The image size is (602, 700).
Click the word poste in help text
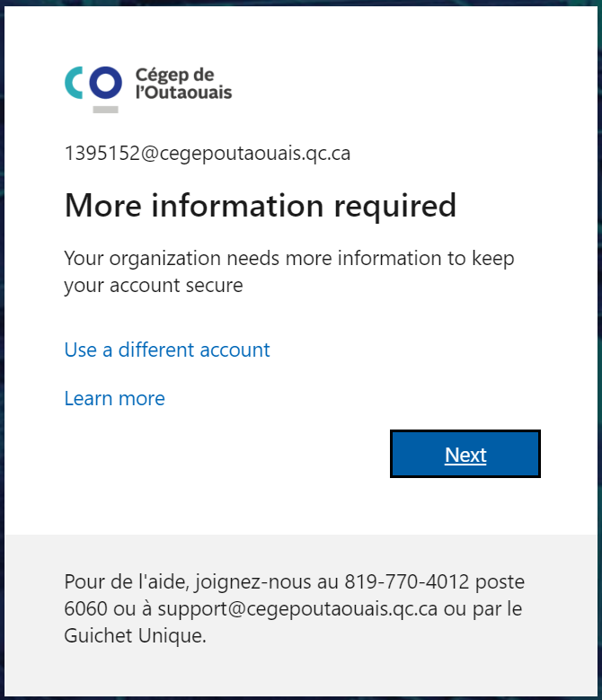tap(500, 582)
